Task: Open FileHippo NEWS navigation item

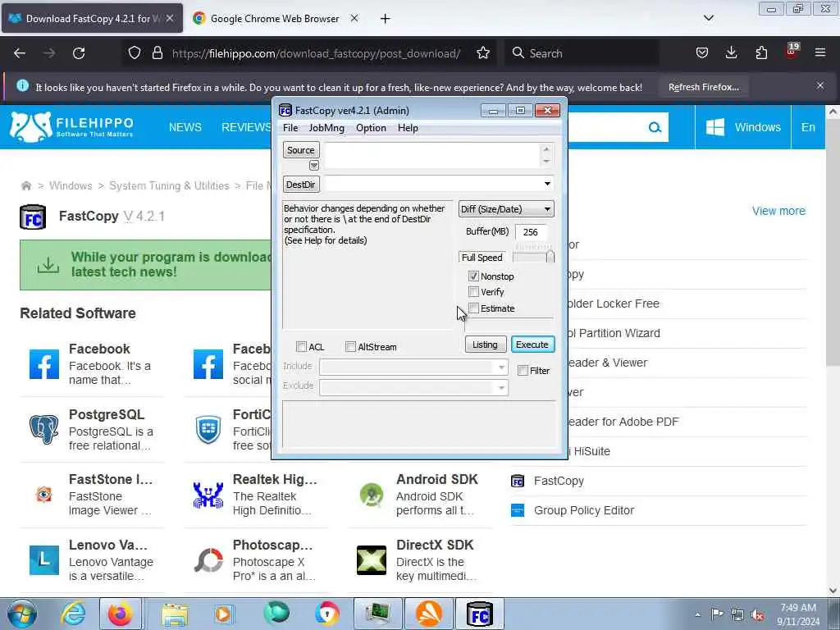Action: [x=185, y=127]
